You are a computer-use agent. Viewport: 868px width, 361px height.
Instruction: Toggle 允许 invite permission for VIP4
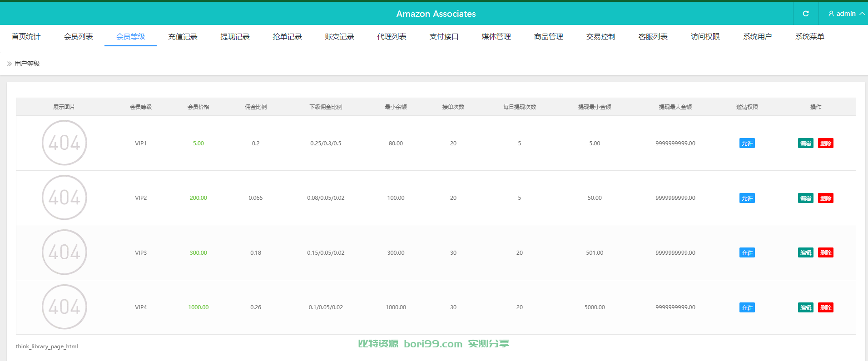point(747,307)
